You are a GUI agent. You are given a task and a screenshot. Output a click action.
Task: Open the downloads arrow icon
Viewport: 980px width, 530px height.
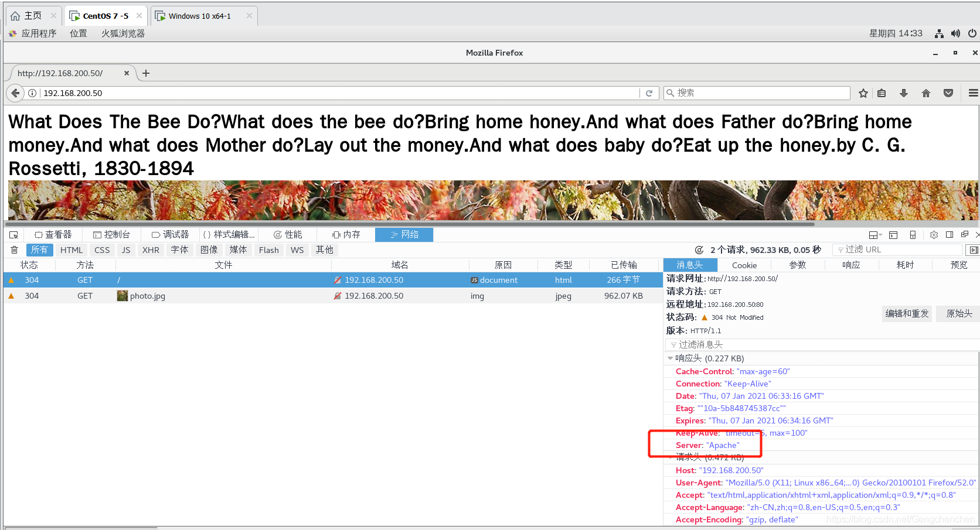click(x=904, y=93)
